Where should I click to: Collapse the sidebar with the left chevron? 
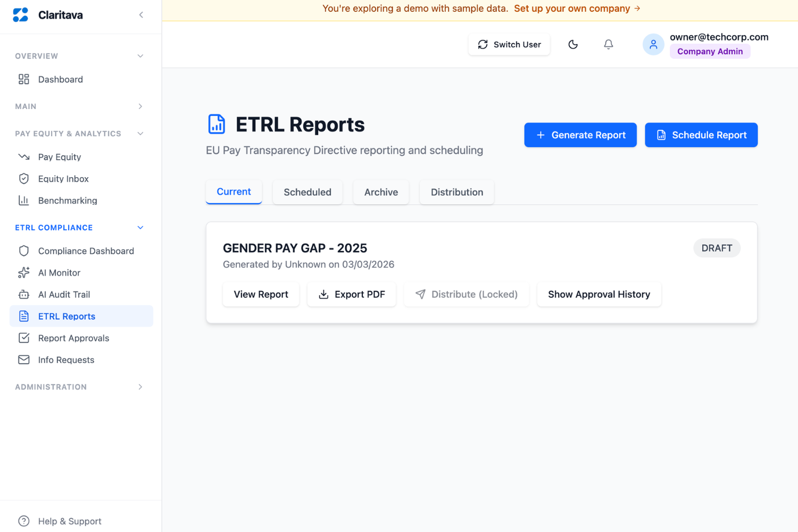click(x=141, y=15)
